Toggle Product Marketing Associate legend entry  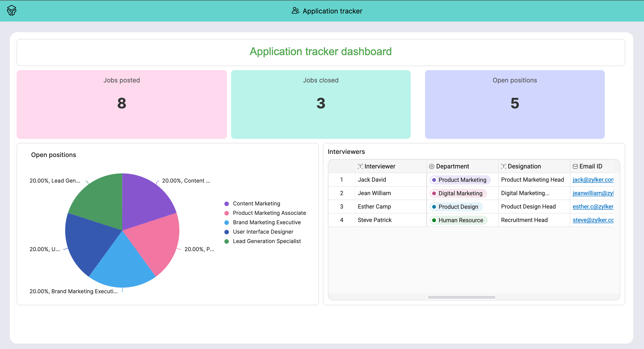coord(269,213)
